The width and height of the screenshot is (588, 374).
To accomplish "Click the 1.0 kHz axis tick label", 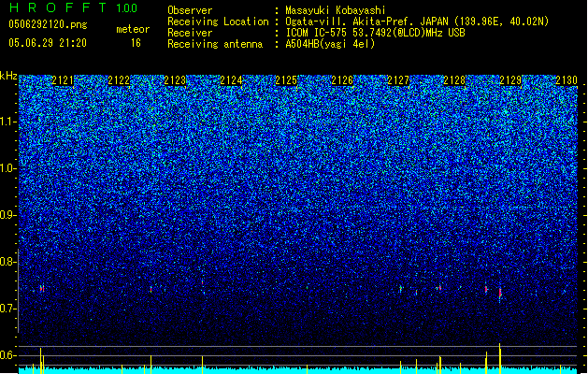I will click(8, 168).
